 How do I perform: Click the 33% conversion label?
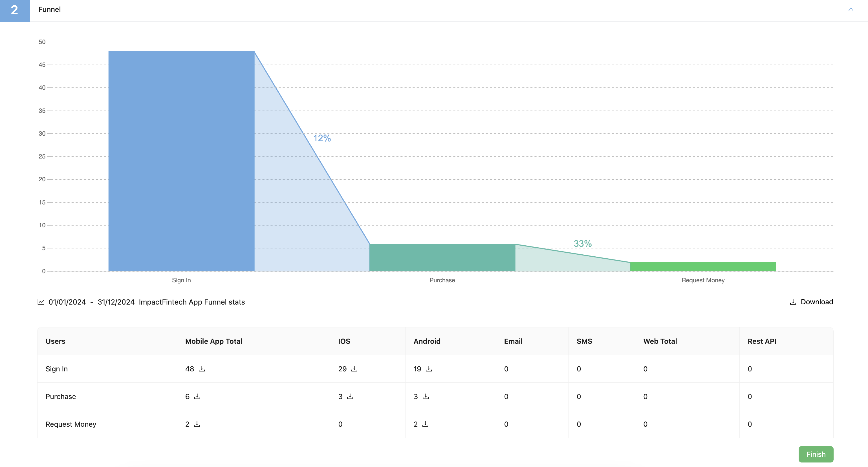click(x=583, y=243)
